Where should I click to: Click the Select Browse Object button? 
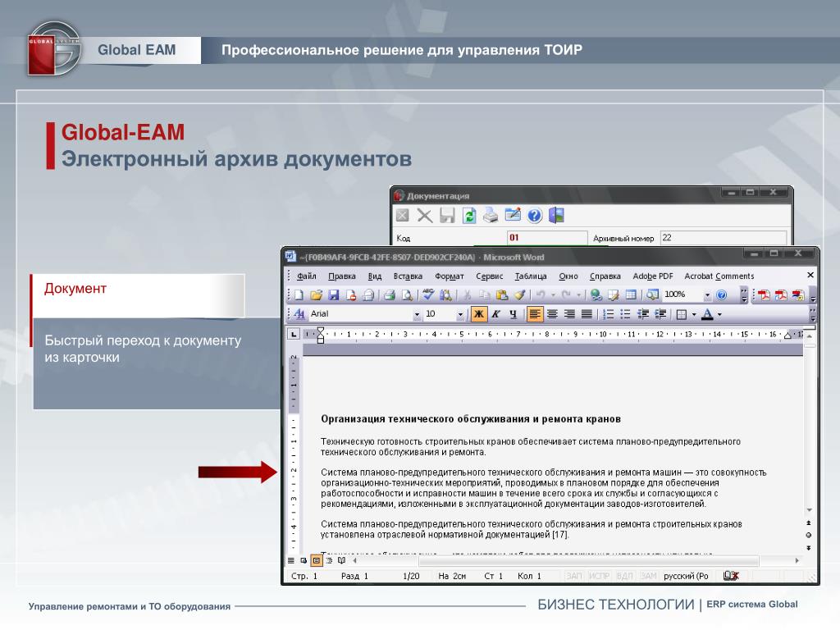(x=809, y=535)
